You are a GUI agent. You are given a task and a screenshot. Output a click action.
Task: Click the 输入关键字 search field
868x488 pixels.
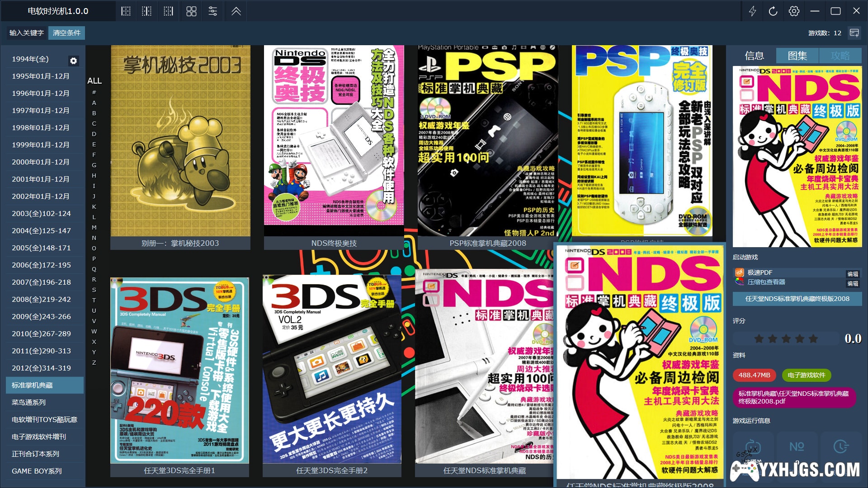pos(26,33)
